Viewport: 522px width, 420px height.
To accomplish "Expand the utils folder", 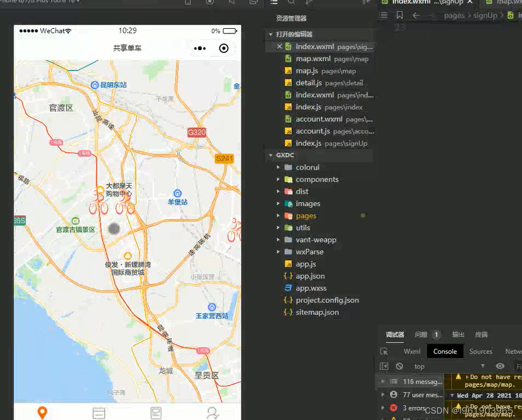I will [279, 228].
